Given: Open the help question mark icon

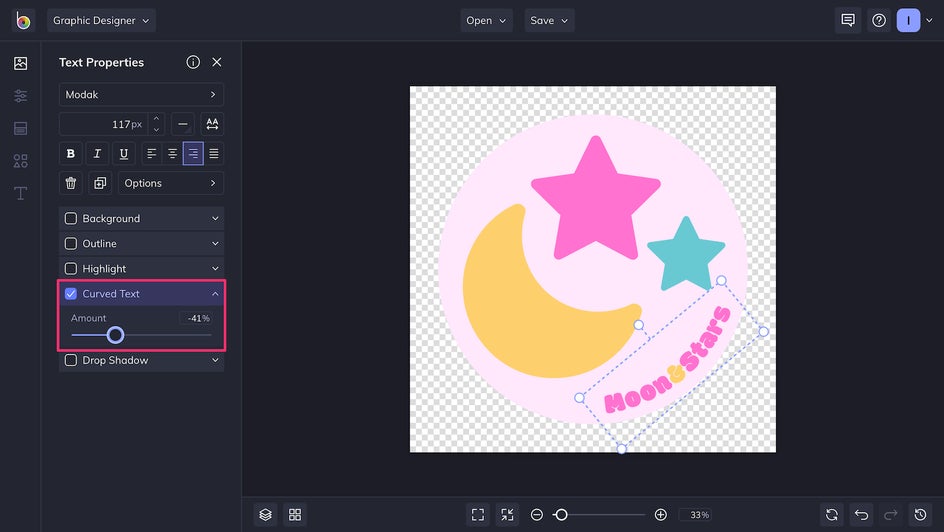Looking at the screenshot, I should [879, 20].
